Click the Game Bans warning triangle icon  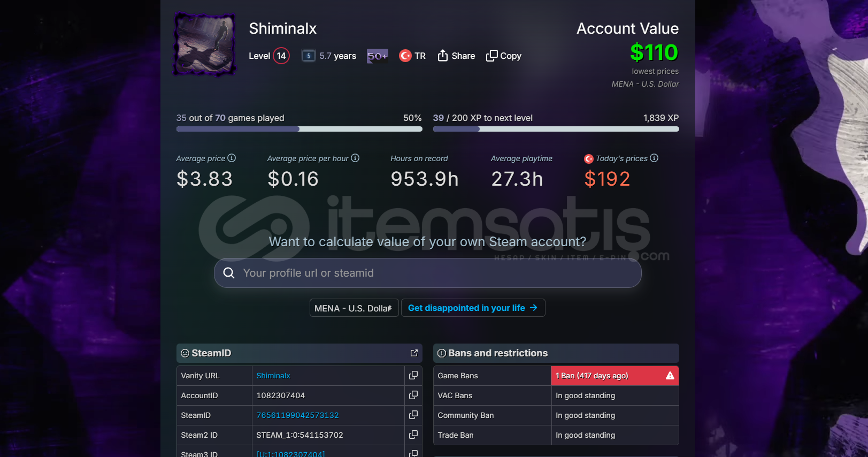pos(670,376)
